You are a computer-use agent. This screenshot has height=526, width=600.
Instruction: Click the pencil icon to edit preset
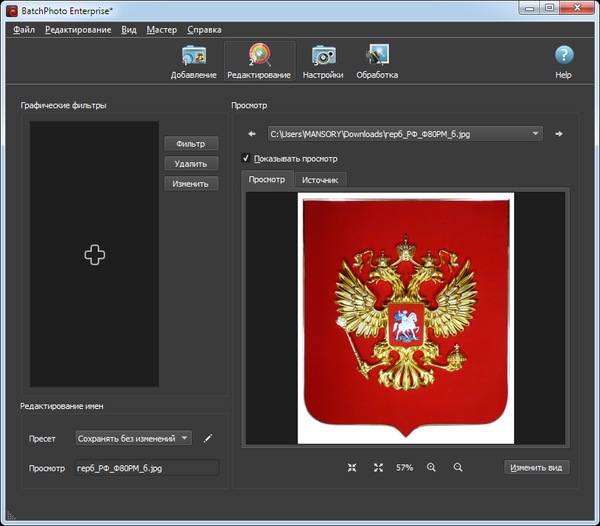(208, 438)
